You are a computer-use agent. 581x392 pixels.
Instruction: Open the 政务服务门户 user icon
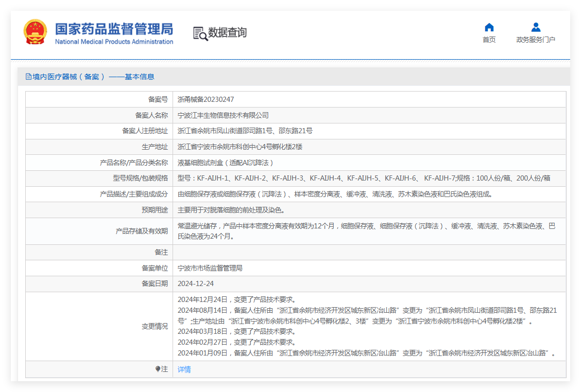536,27
